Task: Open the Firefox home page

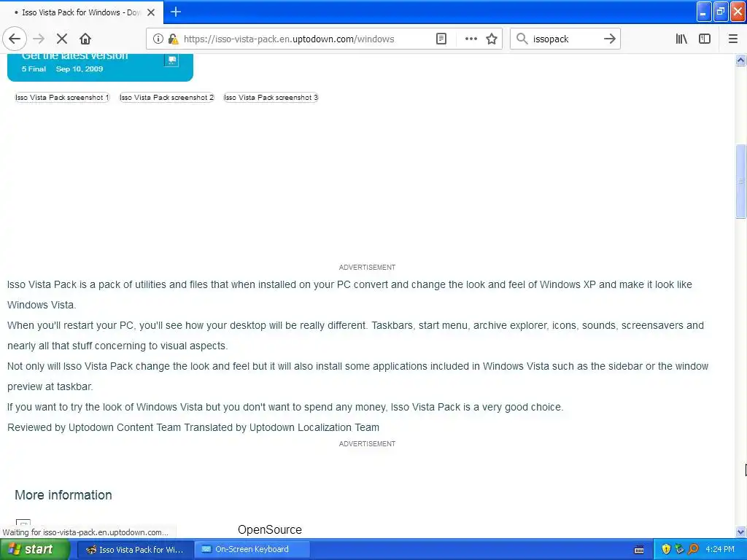Action: (x=85, y=39)
